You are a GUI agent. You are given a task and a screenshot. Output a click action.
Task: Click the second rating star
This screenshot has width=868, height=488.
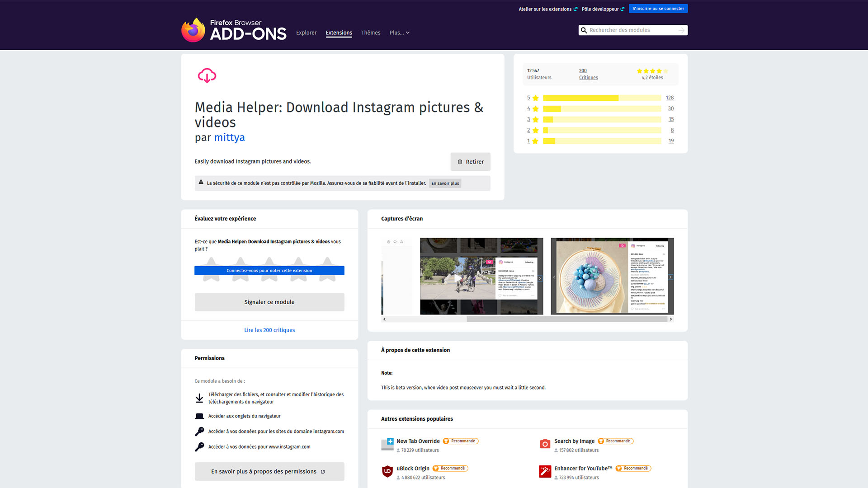click(x=241, y=269)
